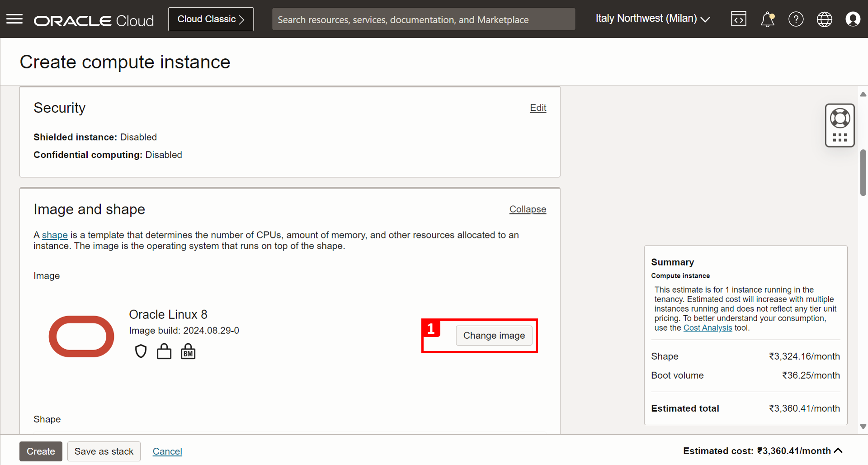Screen dimensions: 868x465
Task: Switch to Cloud Classic
Action: 211,19
